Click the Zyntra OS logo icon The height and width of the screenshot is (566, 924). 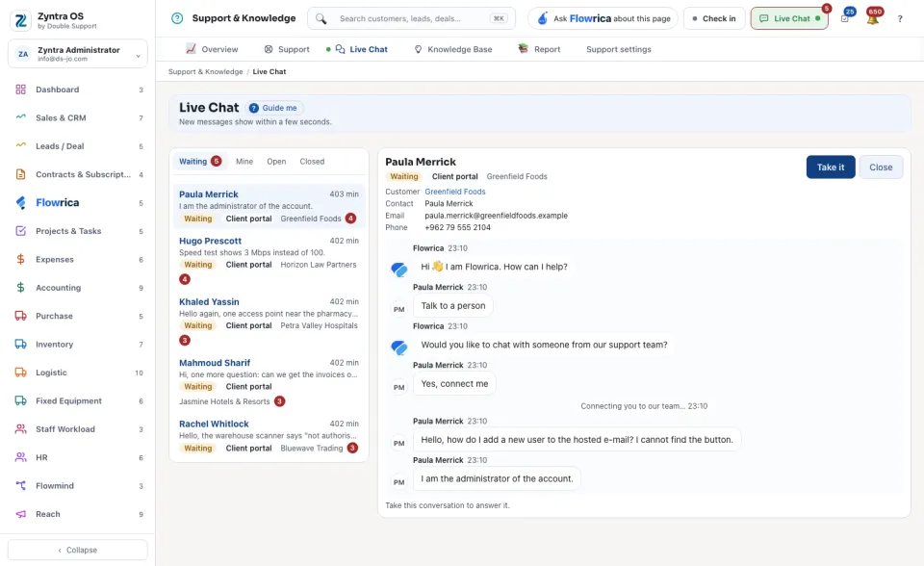click(20, 20)
